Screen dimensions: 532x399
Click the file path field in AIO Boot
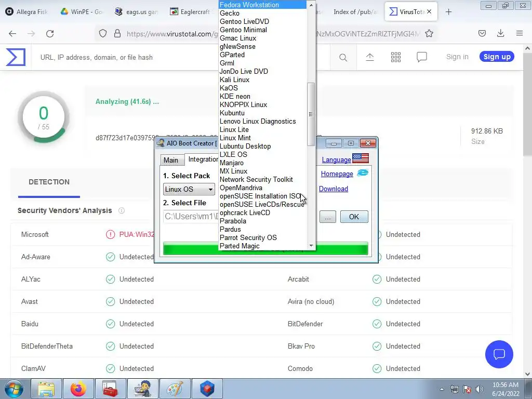191,217
